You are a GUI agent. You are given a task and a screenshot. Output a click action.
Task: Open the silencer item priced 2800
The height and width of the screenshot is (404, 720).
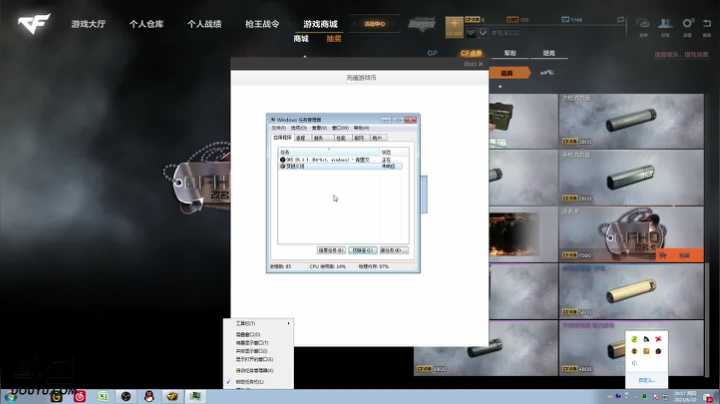point(631,178)
